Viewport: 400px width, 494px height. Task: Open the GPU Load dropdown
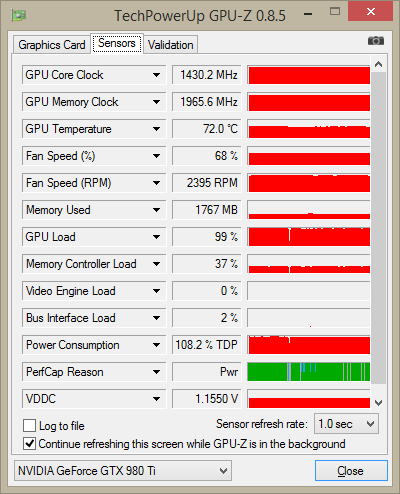pos(94,237)
